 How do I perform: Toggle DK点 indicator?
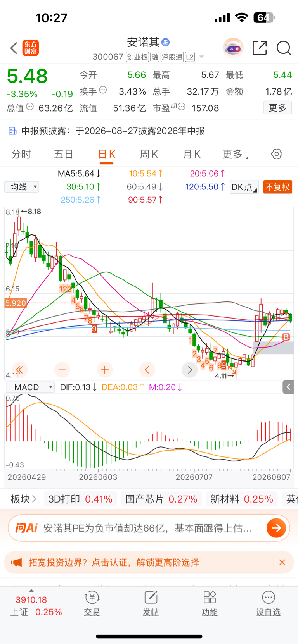point(244,187)
